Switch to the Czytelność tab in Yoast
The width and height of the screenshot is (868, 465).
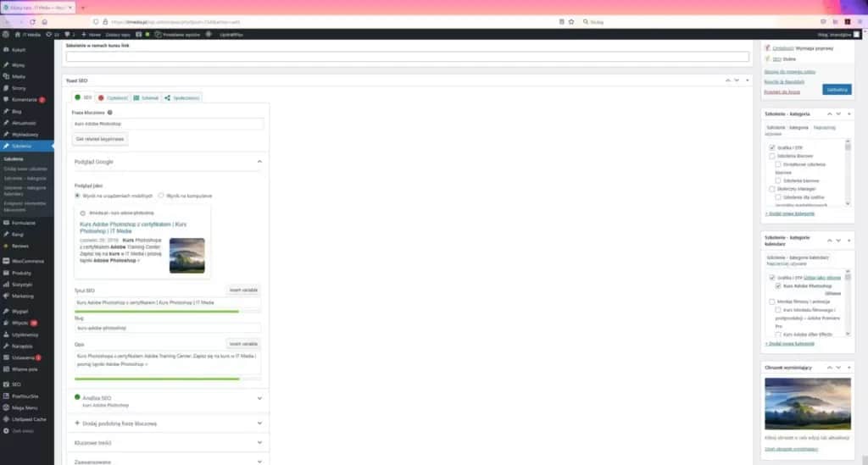tap(112, 97)
